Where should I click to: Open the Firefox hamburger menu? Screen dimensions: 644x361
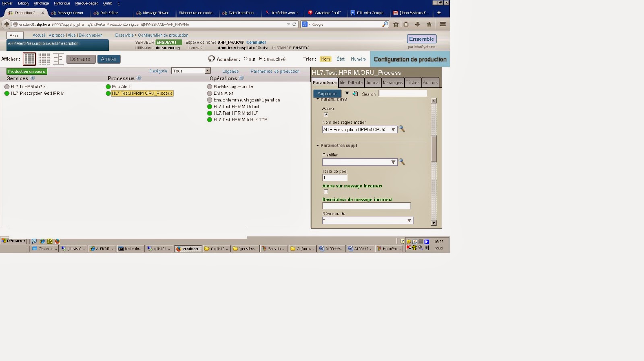443,24
